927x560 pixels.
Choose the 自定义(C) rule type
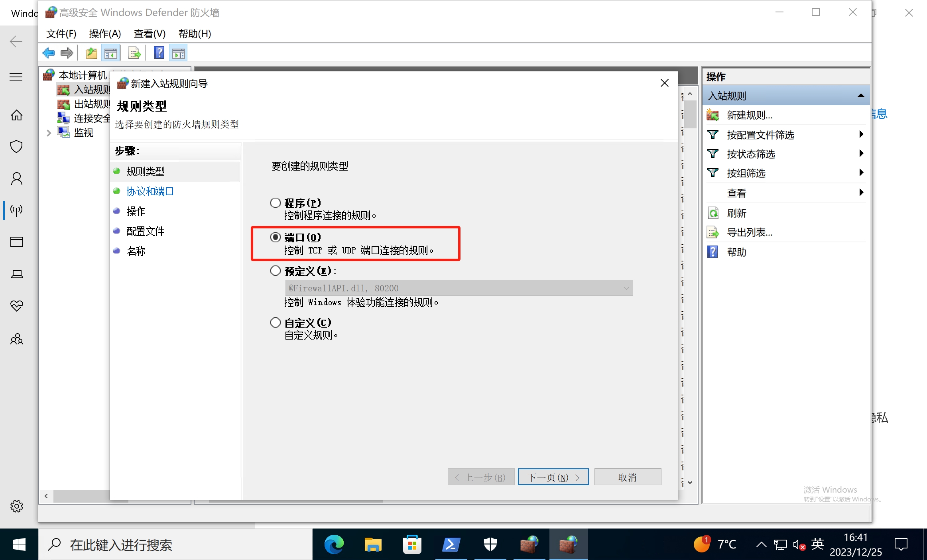[x=276, y=322]
